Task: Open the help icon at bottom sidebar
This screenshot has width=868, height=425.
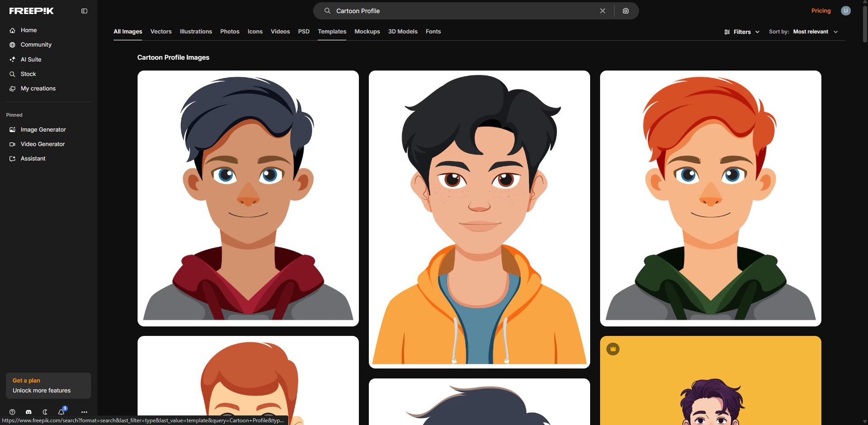Action: click(x=12, y=412)
